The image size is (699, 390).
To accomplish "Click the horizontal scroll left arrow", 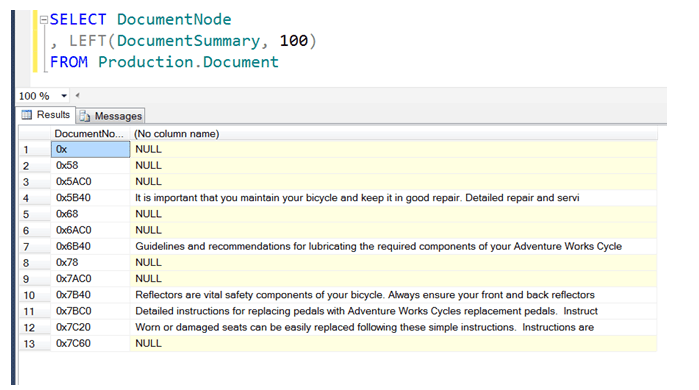I will pos(78,95).
